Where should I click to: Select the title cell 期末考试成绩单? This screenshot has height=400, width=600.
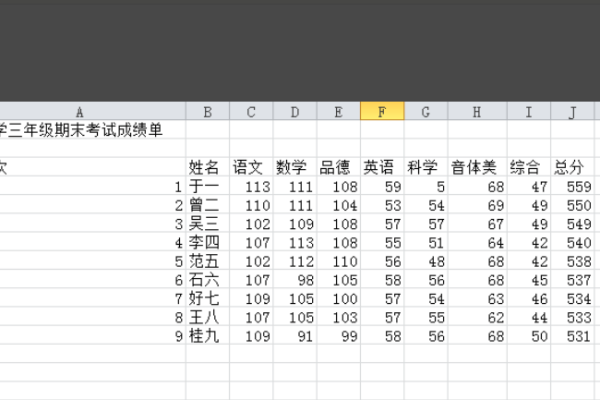(93, 130)
